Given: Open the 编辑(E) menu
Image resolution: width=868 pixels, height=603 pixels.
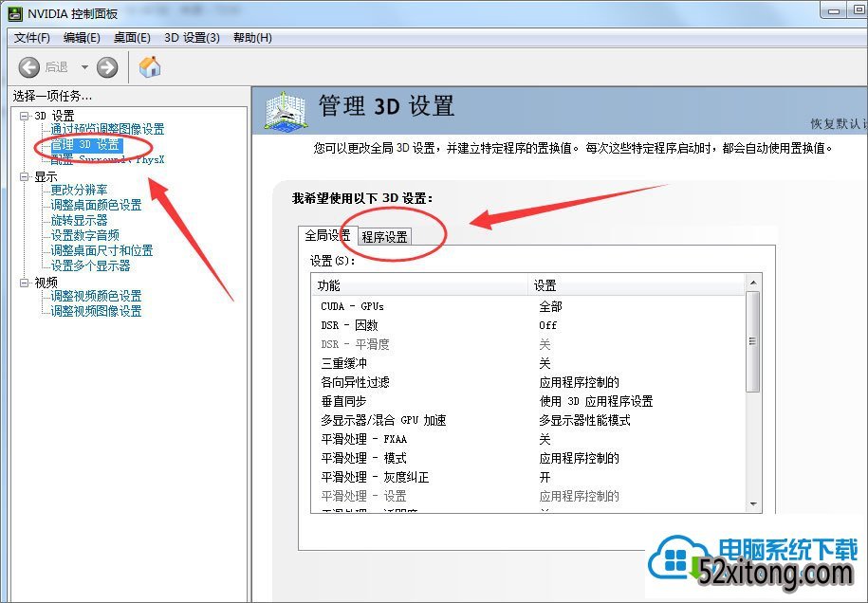Looking at the screenshot, I should [x=82, y=38].
